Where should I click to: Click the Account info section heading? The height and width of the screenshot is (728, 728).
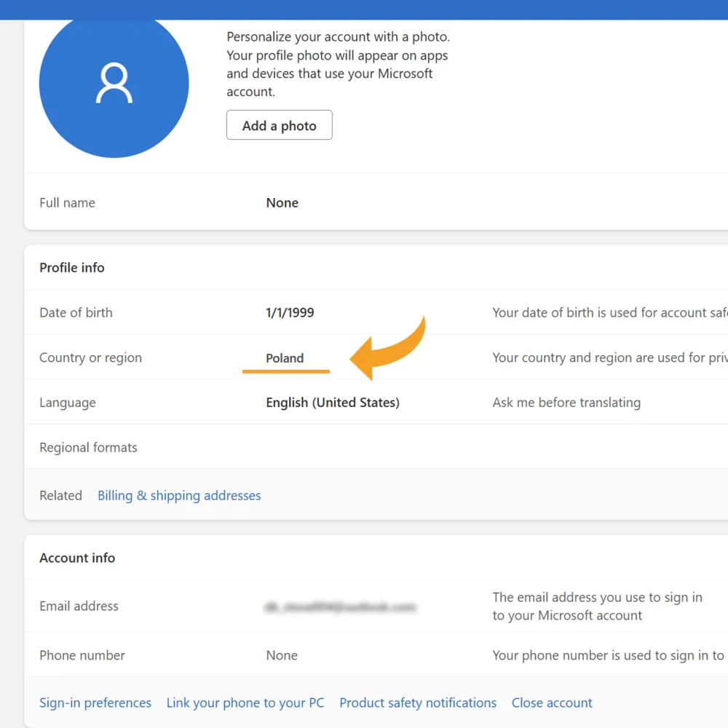(x=77, y=558)
